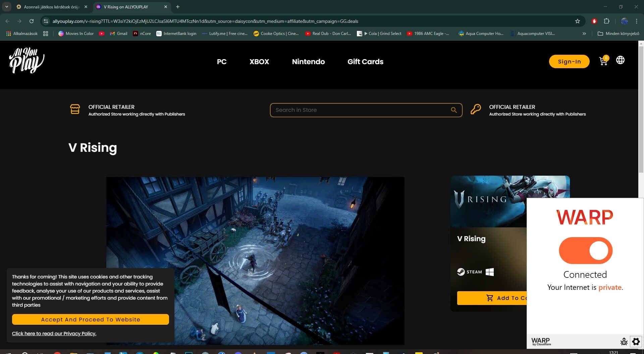This screenshot has width=644, height=354.
Task: Bookmark this page with the star icon
Action: (x=577, y=21)
